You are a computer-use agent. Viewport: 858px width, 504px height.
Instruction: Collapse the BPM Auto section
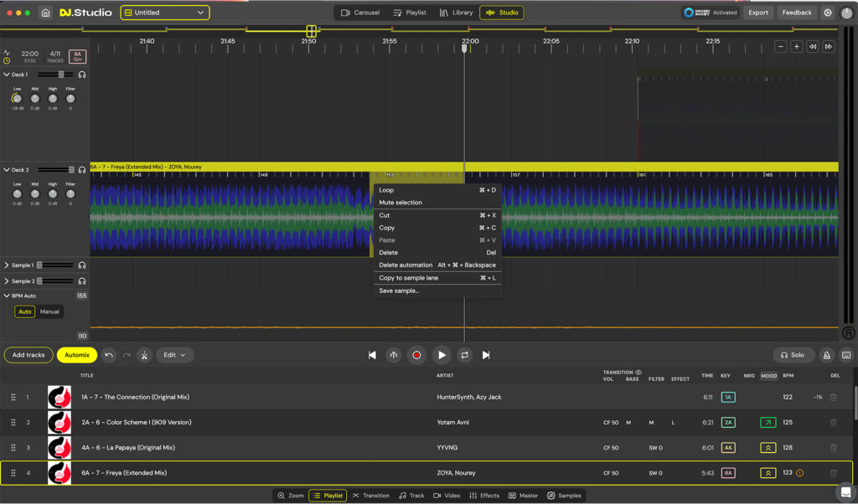[7, 296]
